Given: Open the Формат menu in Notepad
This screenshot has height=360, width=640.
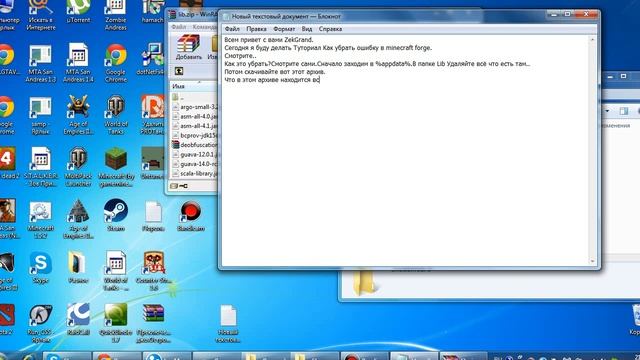Looking at the screenshot, I should coord(284,29).
